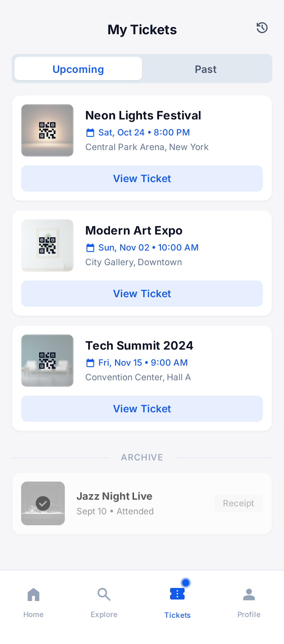Click the Jazz Night Live checkmark thumbnail
This screenshot has height=644, width=284.
[43, 503]
